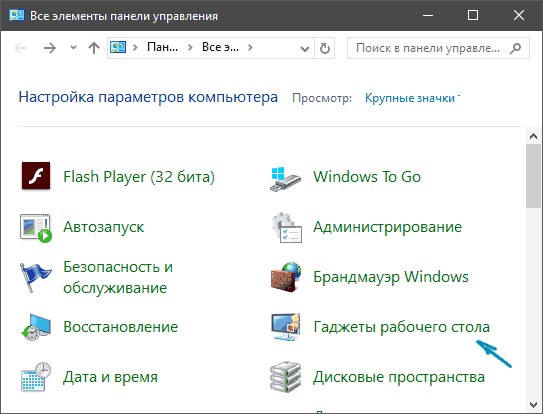This screenshot has width=543, height=414.
Task: Open the Дата и время calendar icon
Action: 36,377
